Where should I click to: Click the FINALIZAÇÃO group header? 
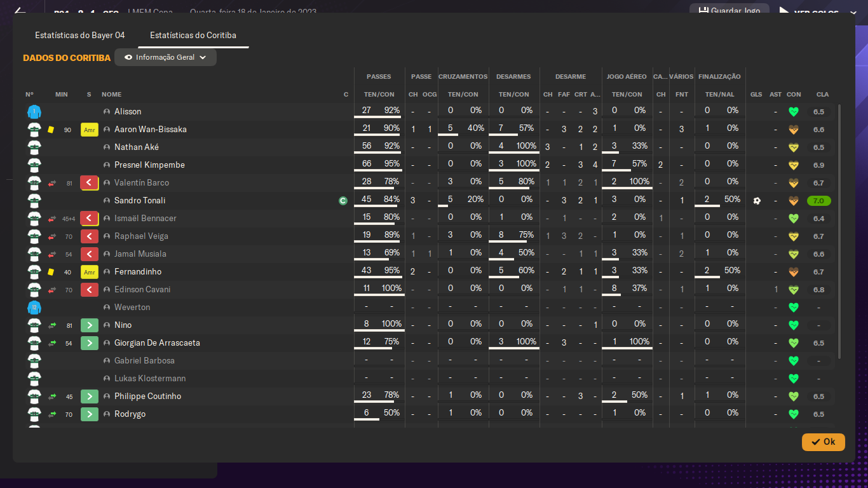[x=720, y=77]
